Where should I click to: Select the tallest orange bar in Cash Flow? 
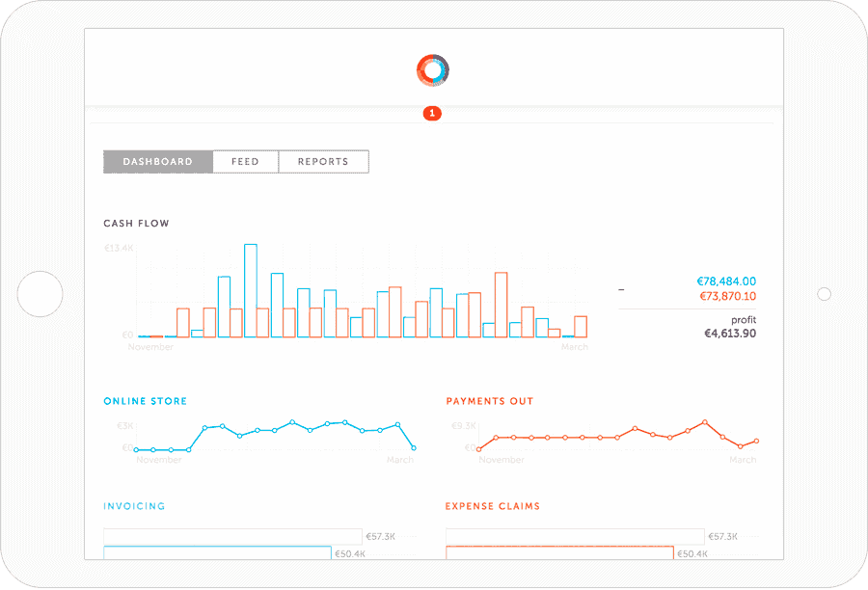coord(501,304)
